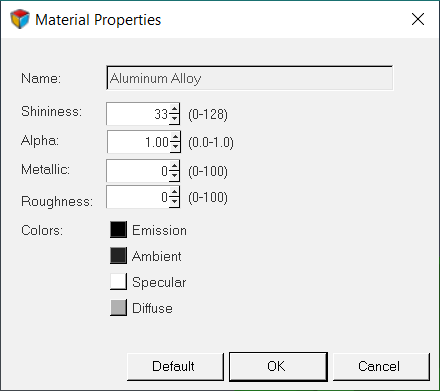Click the Default button
This screenshot has height=391, width=440.
[175, 366]
